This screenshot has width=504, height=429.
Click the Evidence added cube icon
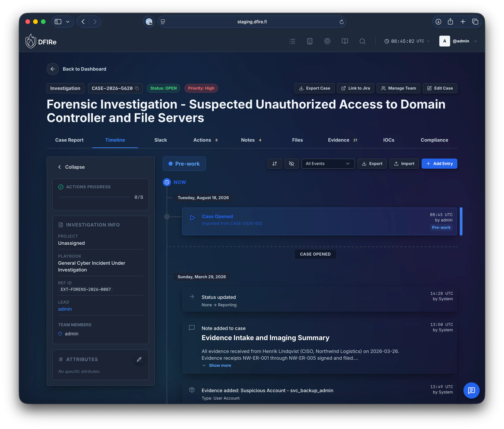pos(192,390)
